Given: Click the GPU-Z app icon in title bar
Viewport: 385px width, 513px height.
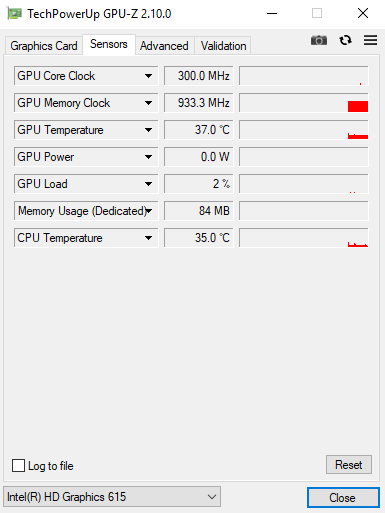Looking at the screenshot, I should [14, 14].
